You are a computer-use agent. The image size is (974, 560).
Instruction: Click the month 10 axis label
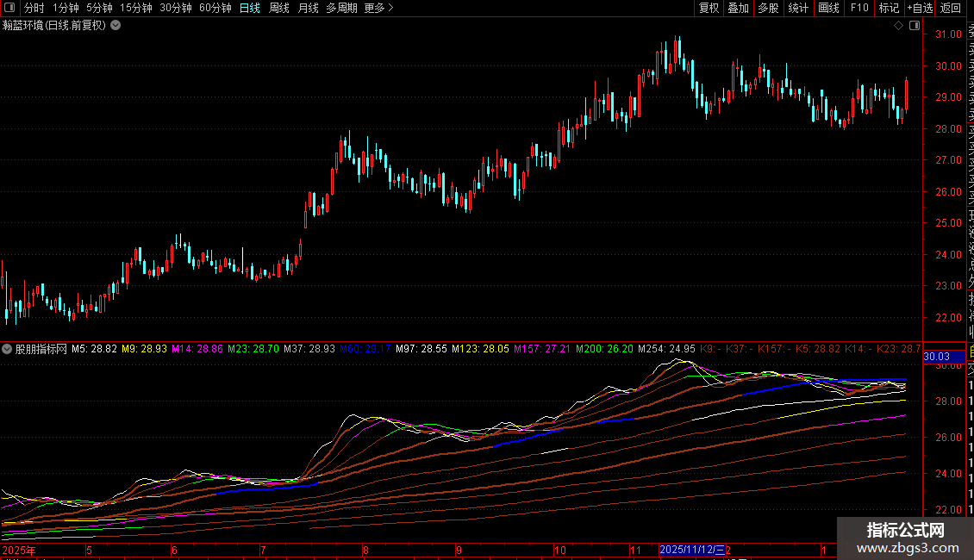pyautogui.click(x=560, y=550)
